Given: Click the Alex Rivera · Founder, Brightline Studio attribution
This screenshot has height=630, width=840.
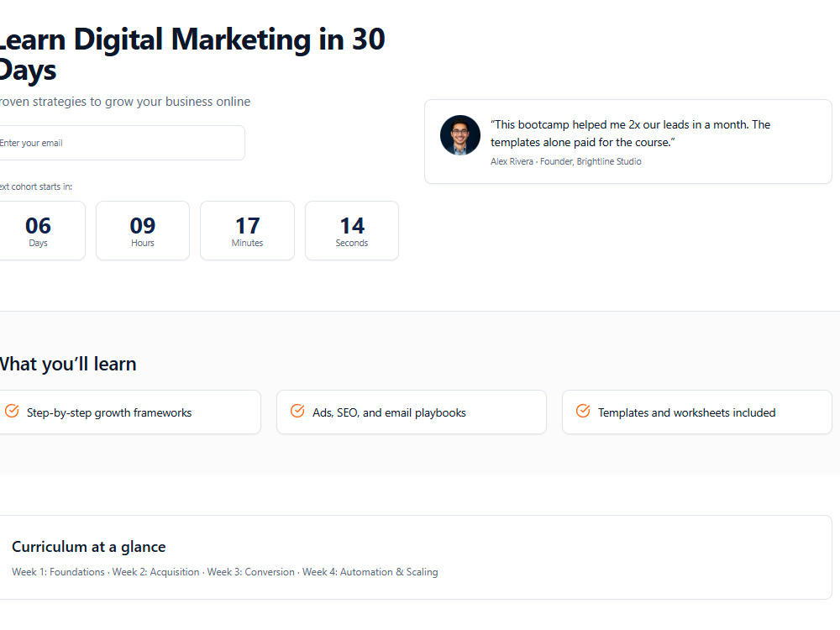Looking at the screenshot, I should pos(565,162).
